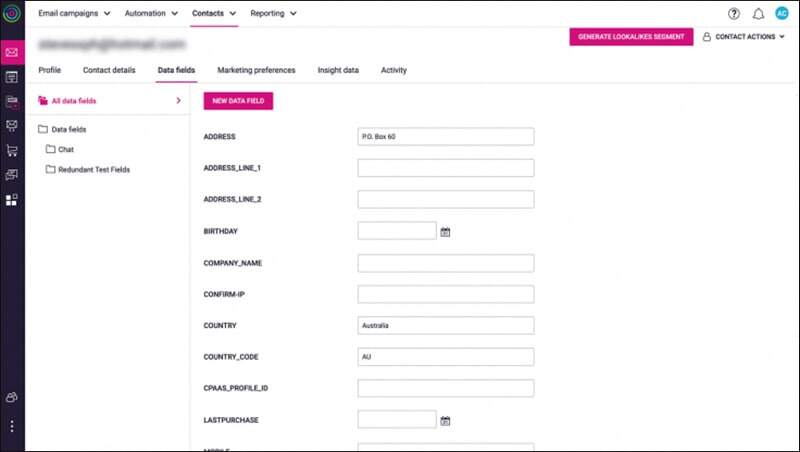Go to the Insight data tab
The width and height of the screenshot is (800, 452).
(x=338, y=70)
